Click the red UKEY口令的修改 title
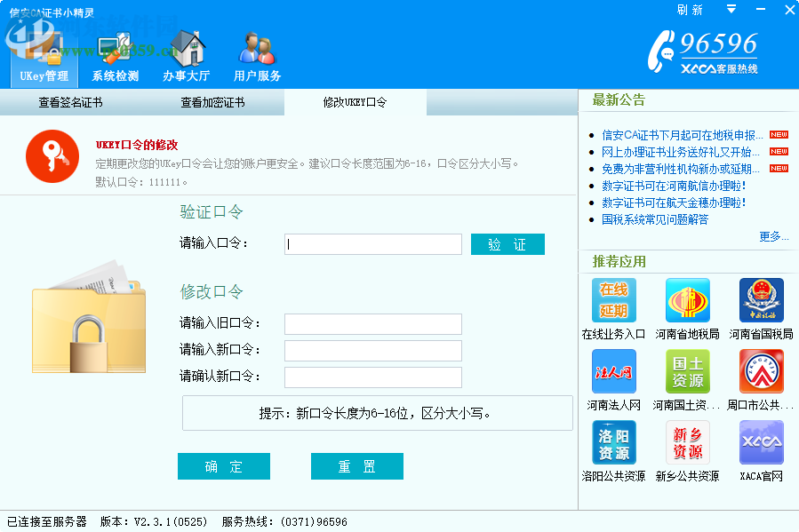 click(137, 145)
